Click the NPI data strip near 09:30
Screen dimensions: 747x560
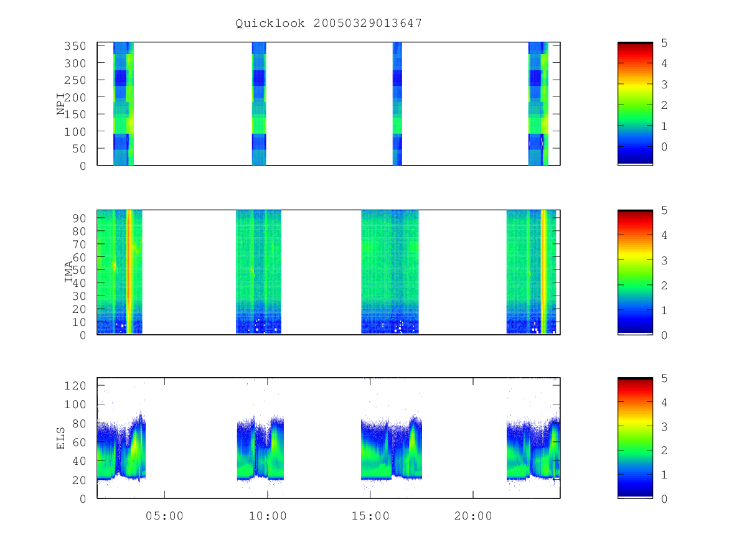[259, 103]
